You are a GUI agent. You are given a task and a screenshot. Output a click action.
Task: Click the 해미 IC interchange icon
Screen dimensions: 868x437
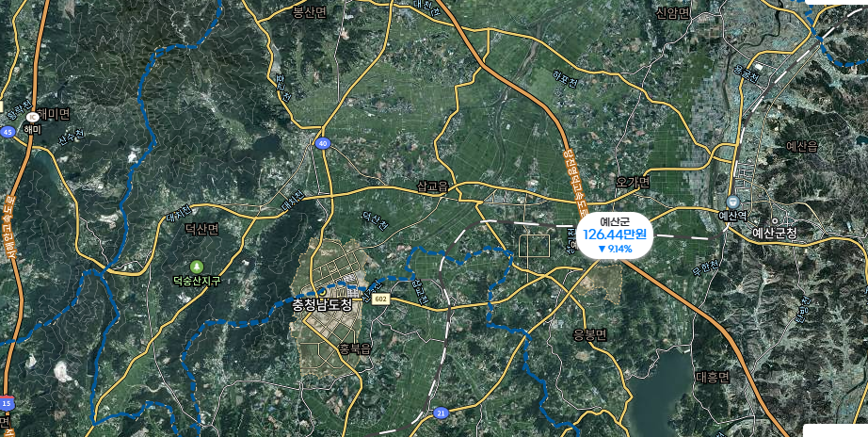31,117
